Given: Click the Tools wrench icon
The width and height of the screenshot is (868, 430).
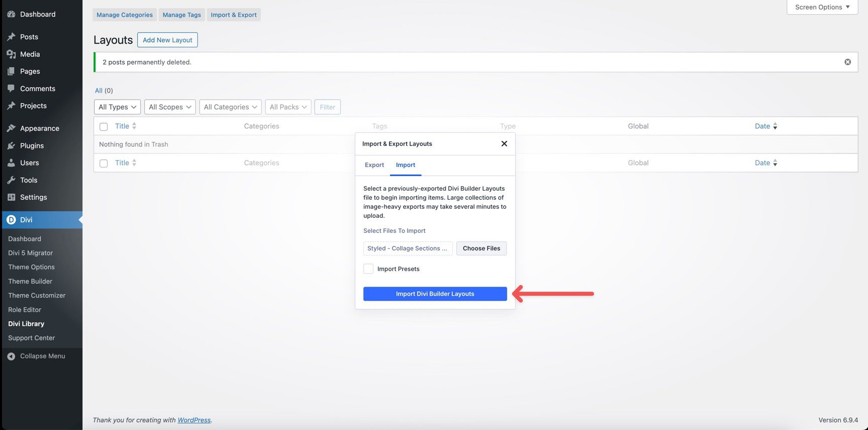Looking at the screenshot, I should (11, 180).
